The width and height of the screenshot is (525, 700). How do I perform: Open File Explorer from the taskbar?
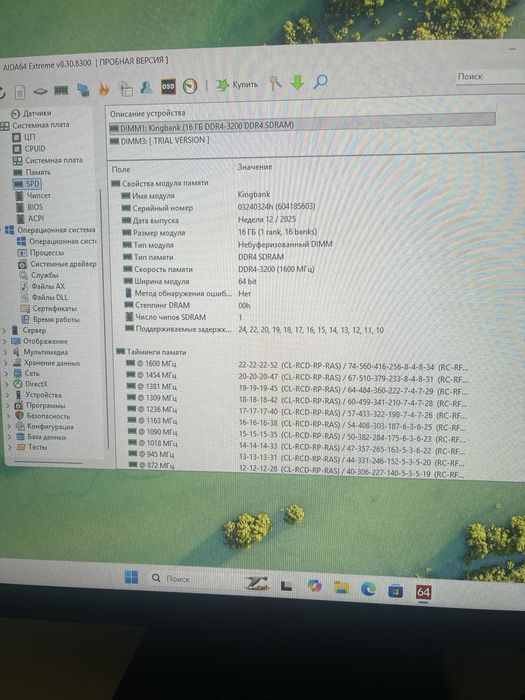342,588
